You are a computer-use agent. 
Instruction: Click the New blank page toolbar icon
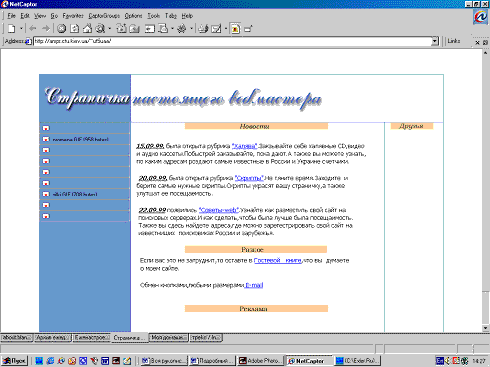tap(12, 29)
